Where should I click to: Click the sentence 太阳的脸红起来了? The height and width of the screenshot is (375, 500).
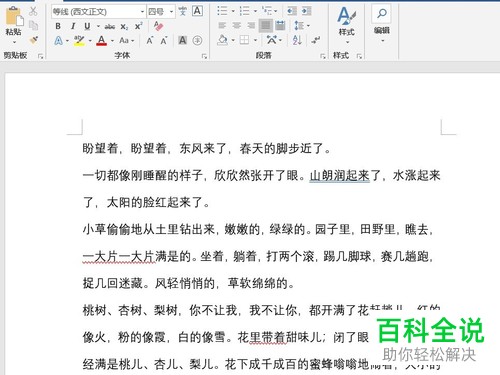154,202
